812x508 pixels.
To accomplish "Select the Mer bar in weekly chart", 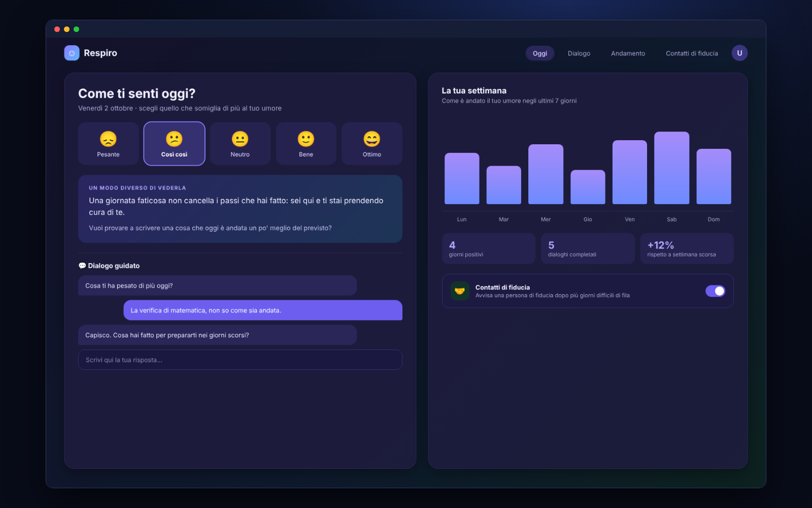I will click(x=546, y=174).
